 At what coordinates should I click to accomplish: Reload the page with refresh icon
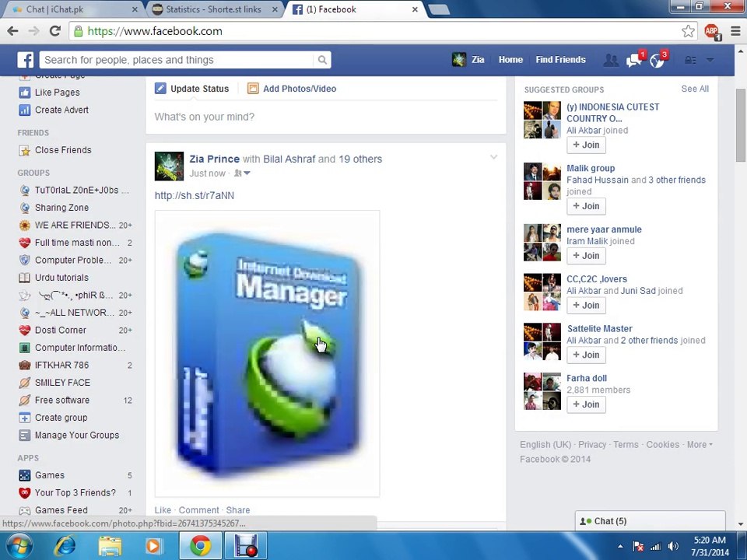coord(54,31)
